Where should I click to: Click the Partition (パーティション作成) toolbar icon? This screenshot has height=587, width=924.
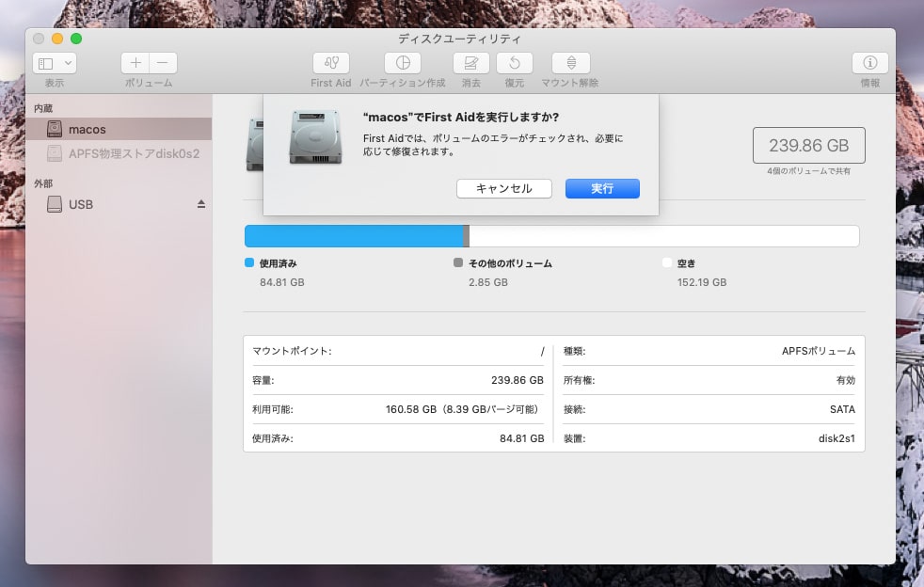(403, 63)
